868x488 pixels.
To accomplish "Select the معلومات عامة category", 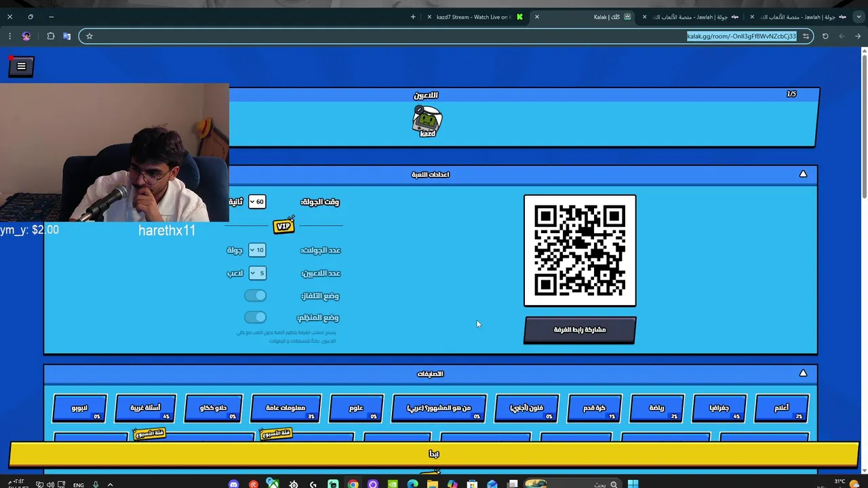I will tap(285, 408).
